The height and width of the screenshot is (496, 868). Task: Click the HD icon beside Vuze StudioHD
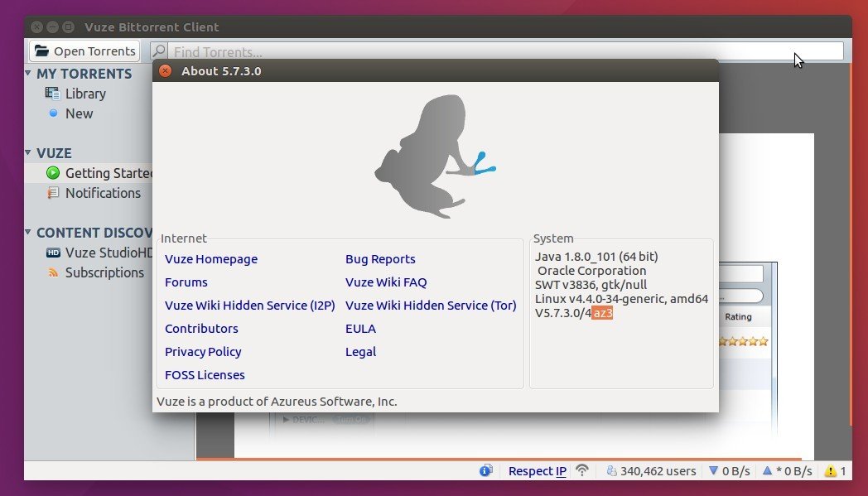[53, 253]
